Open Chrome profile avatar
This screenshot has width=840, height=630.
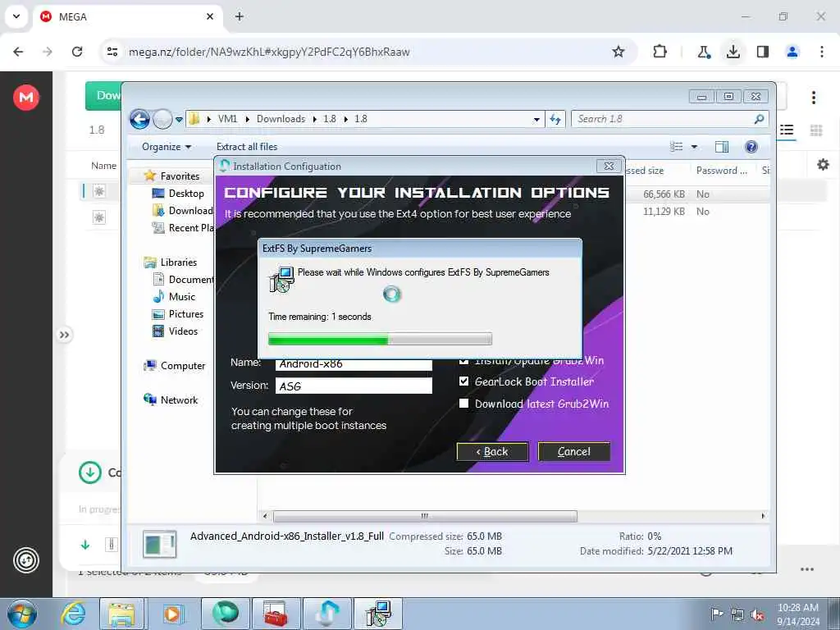[792, 52]
